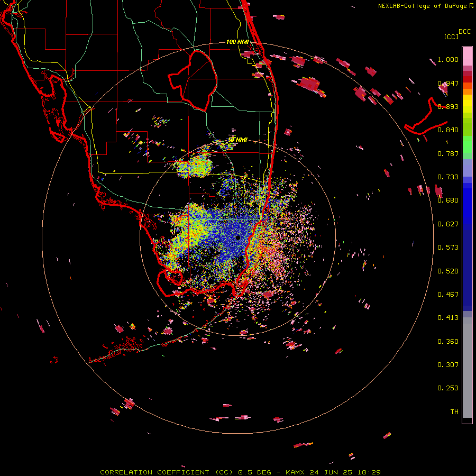This screenshot has height=476, width=476.
Task: Click the 0.573 scale value
Action: pyautogui.click(x=448, y=248)
